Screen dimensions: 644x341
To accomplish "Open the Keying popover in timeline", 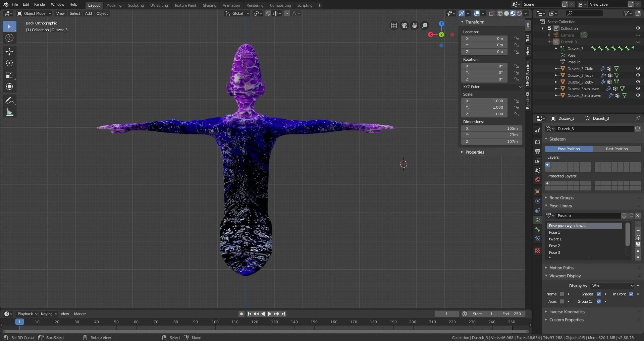I will 49,314.
